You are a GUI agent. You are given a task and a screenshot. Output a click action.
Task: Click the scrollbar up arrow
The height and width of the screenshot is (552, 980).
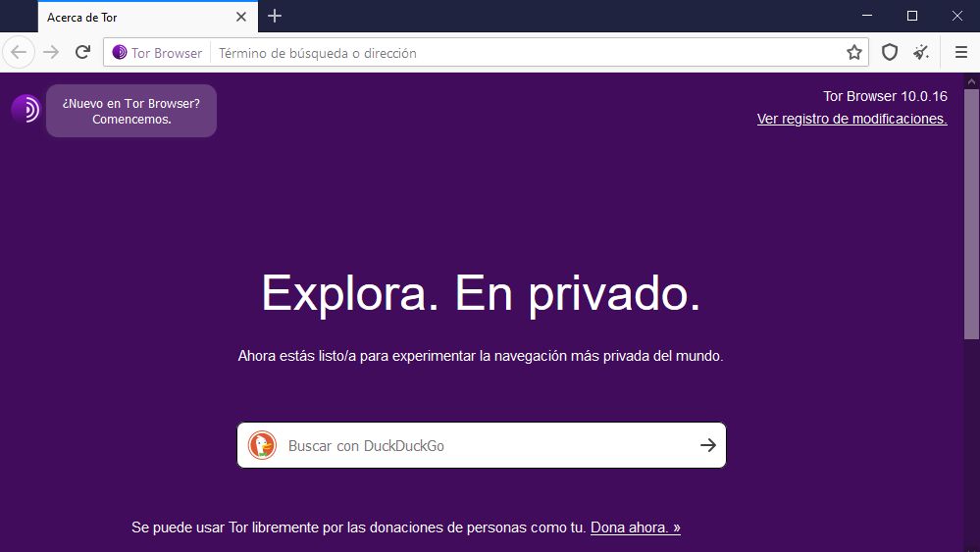[x=971, y=81]
